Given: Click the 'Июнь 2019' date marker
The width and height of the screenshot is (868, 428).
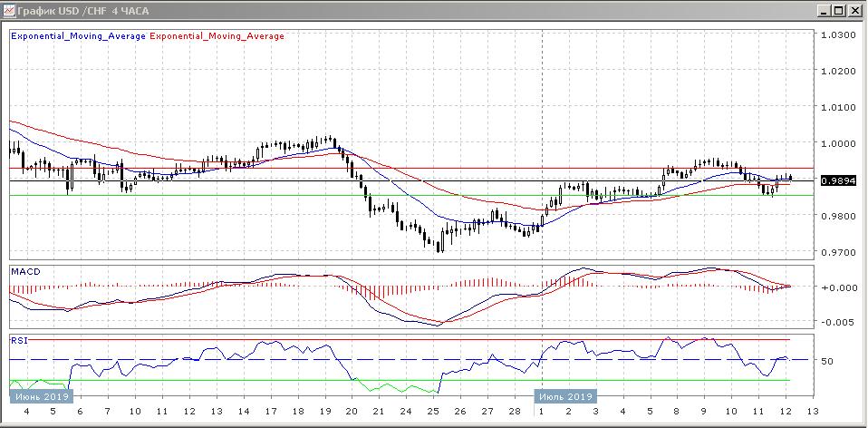Looking at the screenshot, I should tap(41, 396).
